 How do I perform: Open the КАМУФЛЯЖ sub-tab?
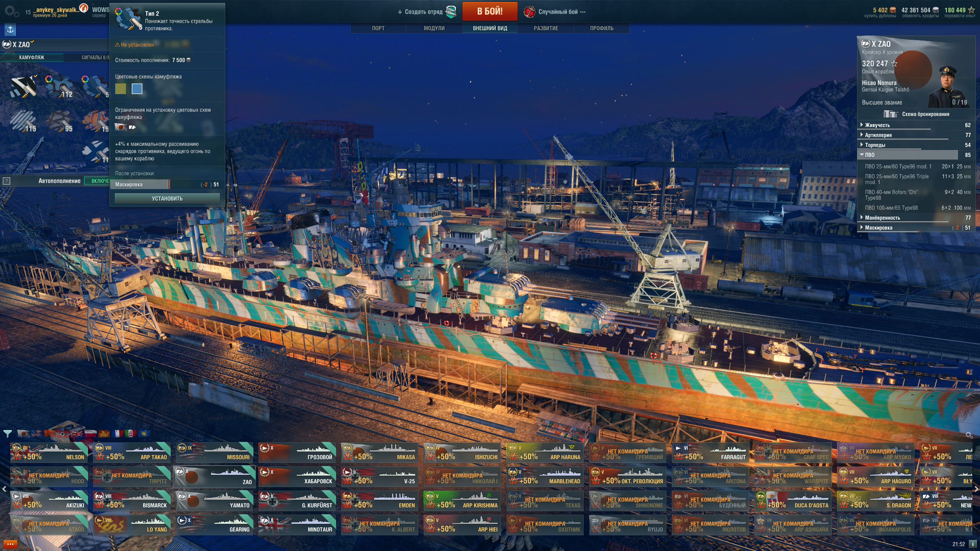point(32,57)
